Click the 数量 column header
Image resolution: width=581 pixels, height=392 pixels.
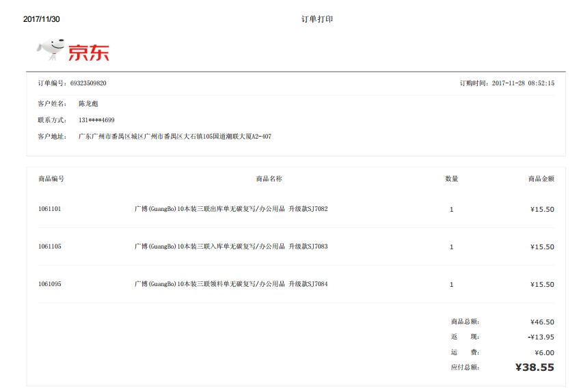[451, 179]
